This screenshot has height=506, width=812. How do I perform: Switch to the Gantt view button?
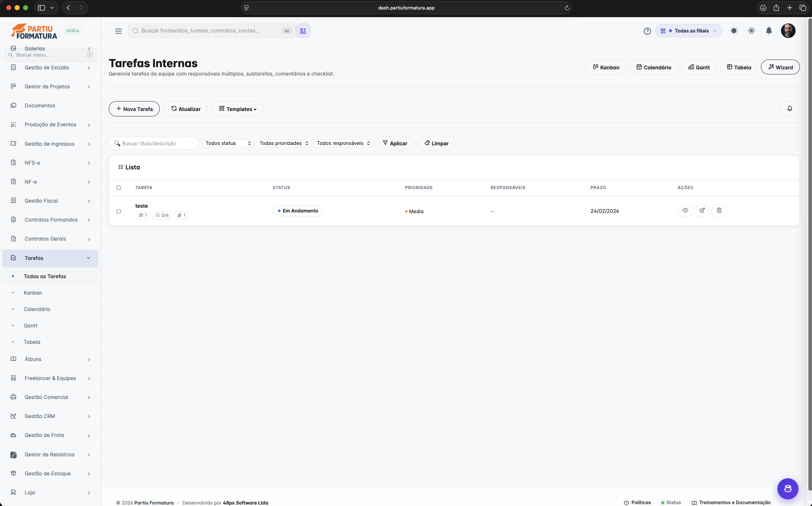pos(699,67)
